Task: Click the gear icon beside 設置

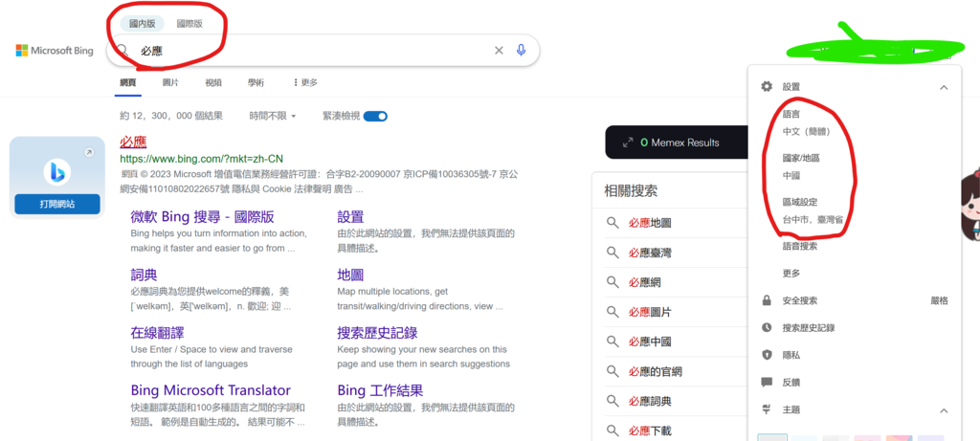Action: pyautogui.click(x=767, y=87)
